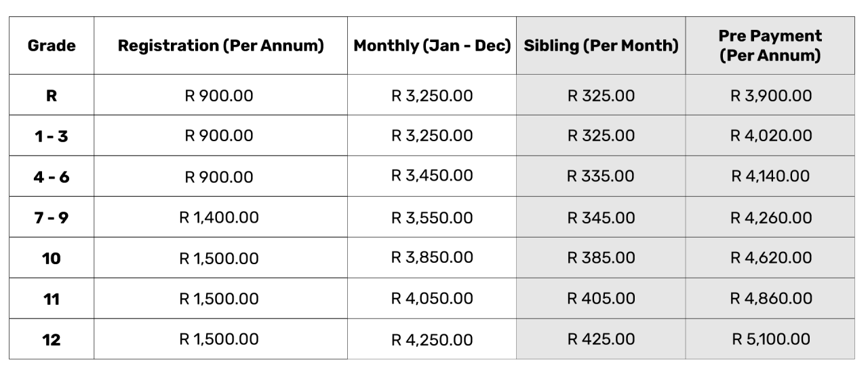Click the Monthly (Jan - Dec) header
Screen dimensions: 868x370
pyautogui.click(x=432, y=46)
